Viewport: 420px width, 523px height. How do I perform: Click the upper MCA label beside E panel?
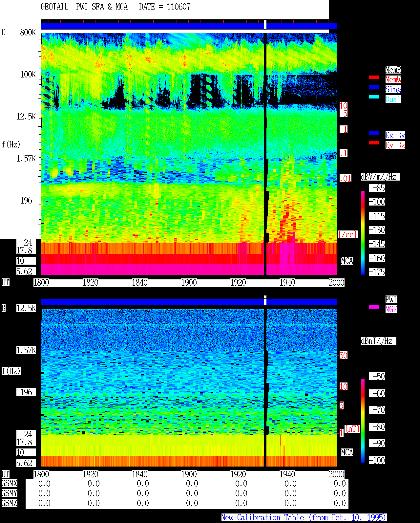[x=347, y=261]
